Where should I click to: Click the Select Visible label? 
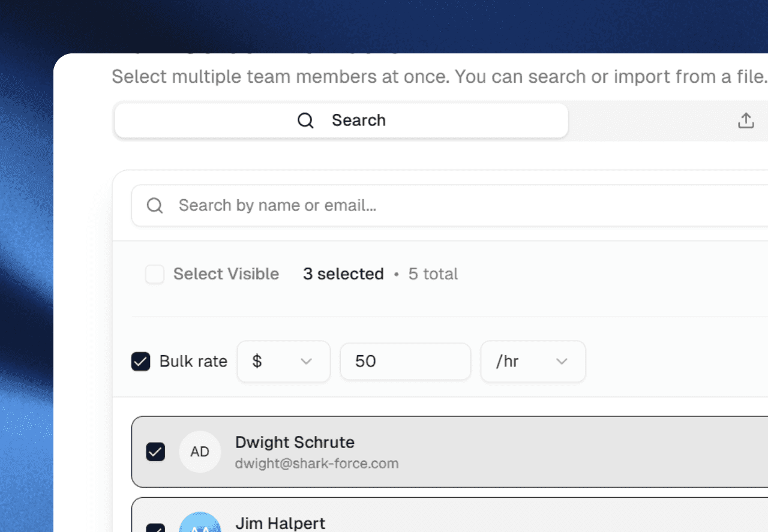point(226,274)
